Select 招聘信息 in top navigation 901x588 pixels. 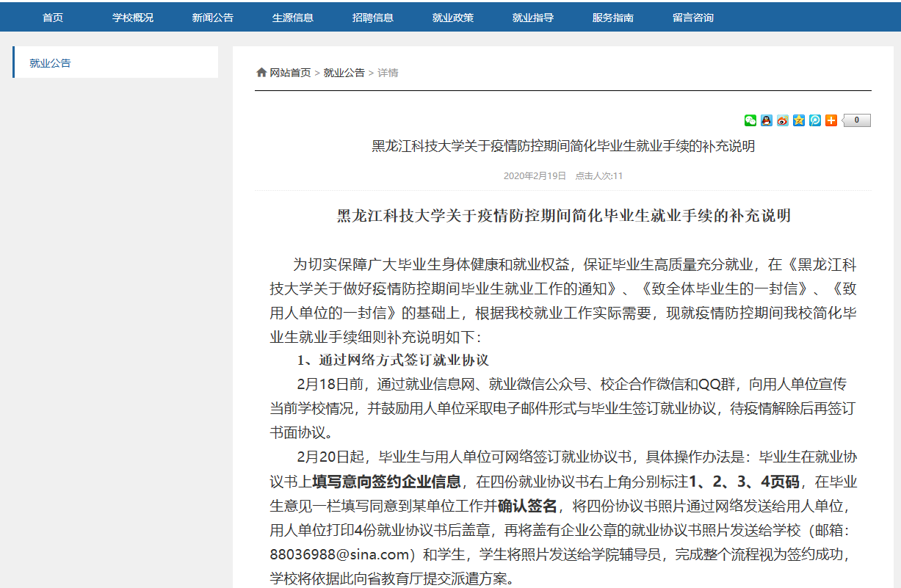click(373, 18)
